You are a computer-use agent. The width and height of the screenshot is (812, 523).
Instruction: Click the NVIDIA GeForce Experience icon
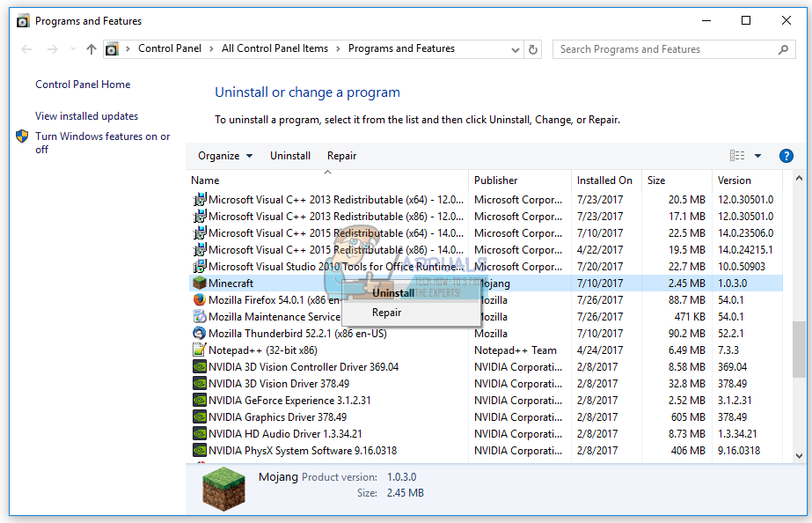coord(201,400)
